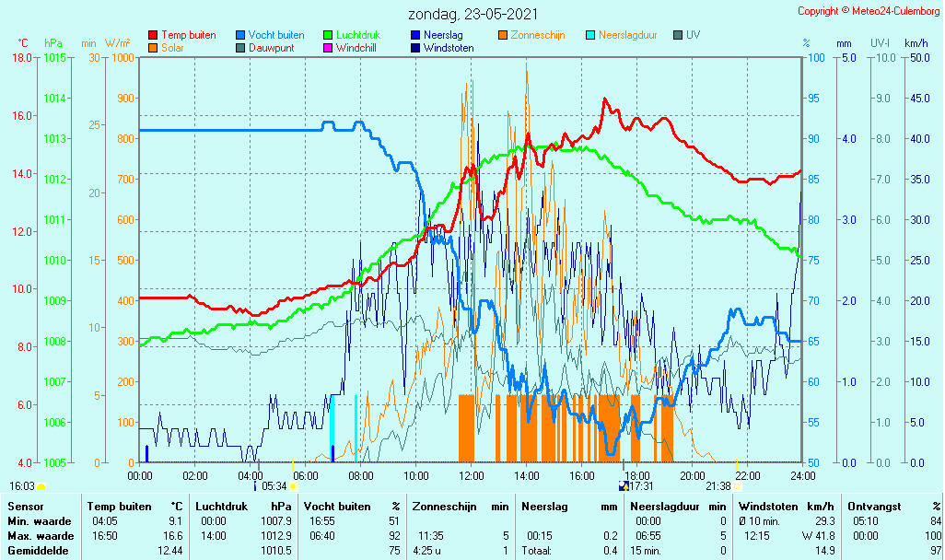The height and width of the screenshot is (560, 945).
Task: Click the 12:00 time axis label
Action: tap(471, 475)
